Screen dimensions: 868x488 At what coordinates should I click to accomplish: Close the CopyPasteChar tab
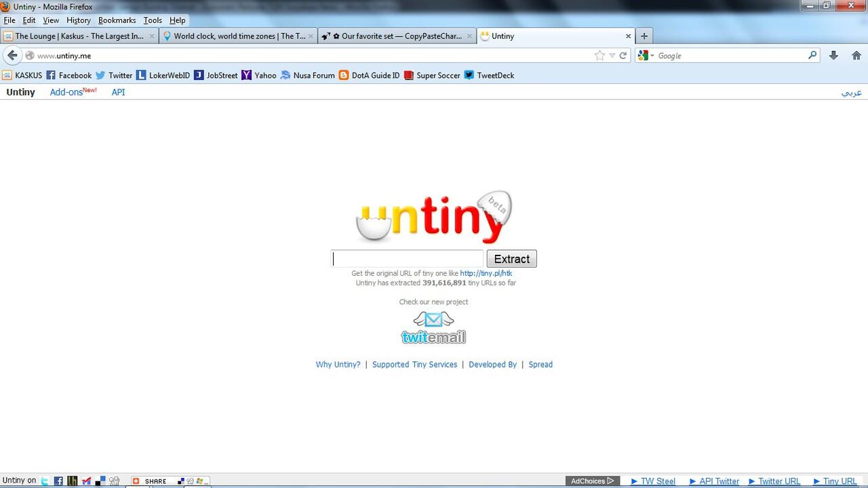tap(469, 36)
